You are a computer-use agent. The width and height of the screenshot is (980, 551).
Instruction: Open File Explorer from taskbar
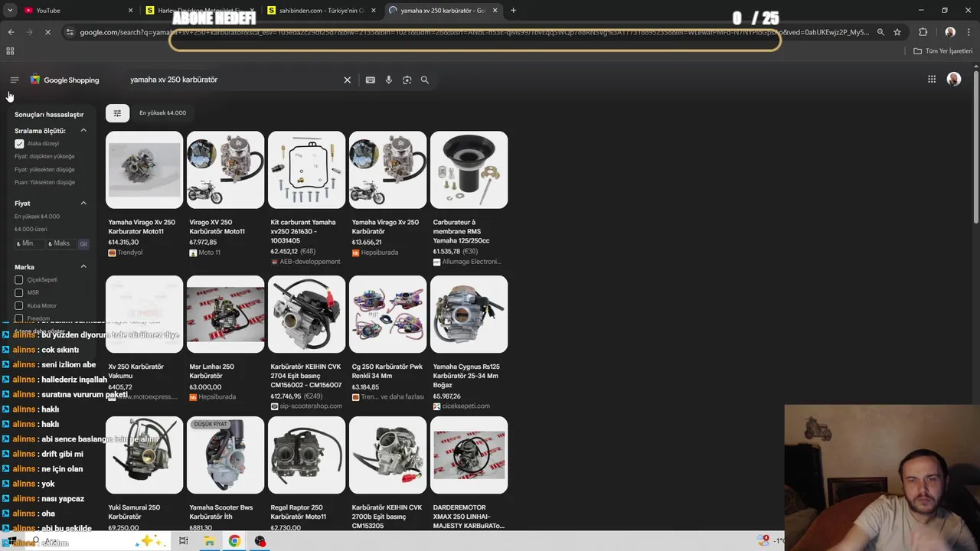point(209,541)
